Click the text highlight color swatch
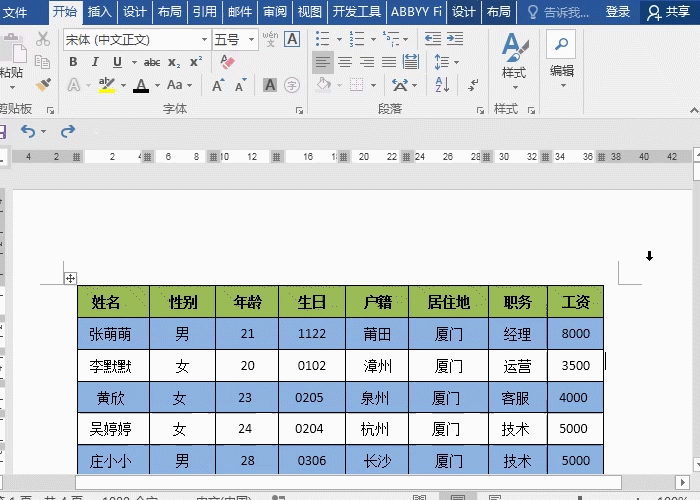This screenshot has height=500, width=700. click(x=107, y=85)
